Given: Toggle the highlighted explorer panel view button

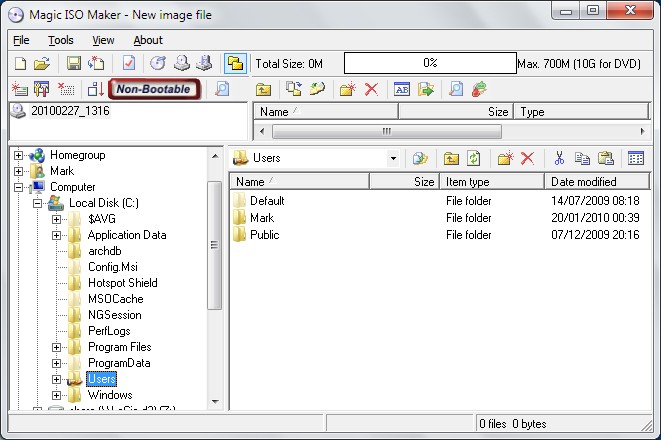Looking at the screenshot, I should pos(234,64).
